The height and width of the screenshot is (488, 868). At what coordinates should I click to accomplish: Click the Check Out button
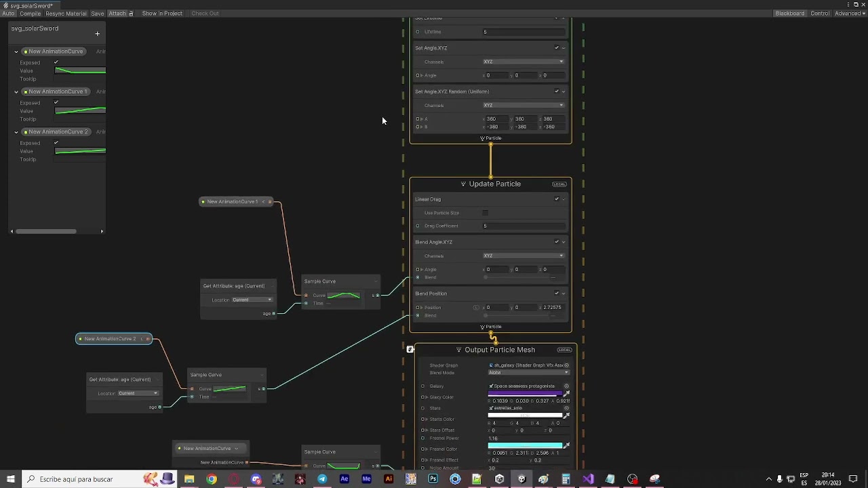point(205,14)
